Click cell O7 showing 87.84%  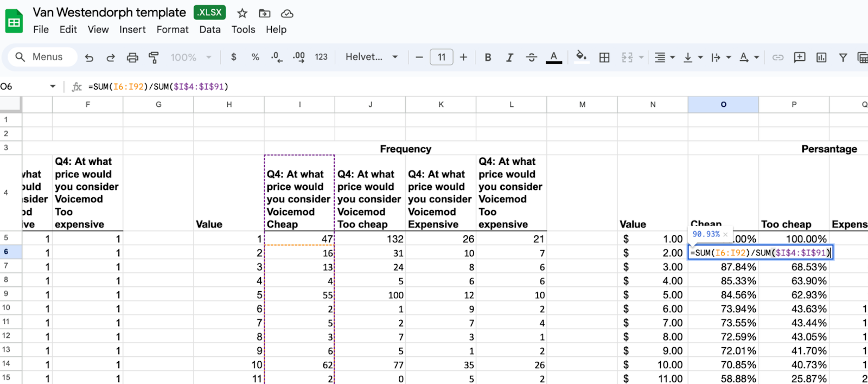pyautogui.click(x=723, y=266)
